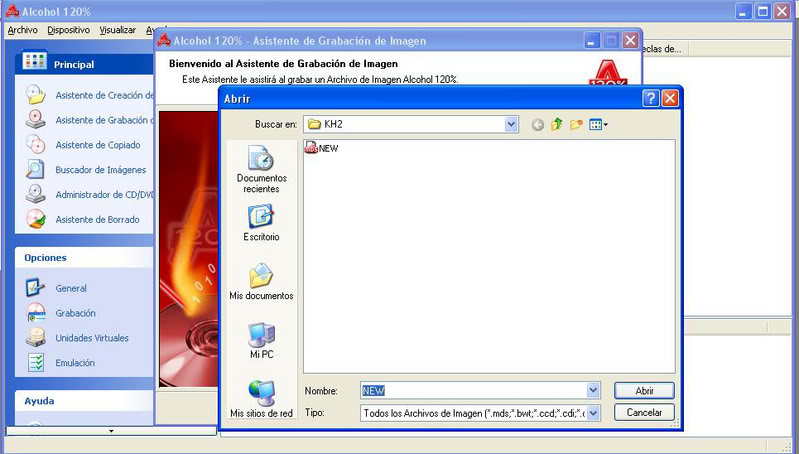Open the Views menu icon in Abrir dialog
Image resolution: width=799 pixels, height=454 pixels.
point(598,124)
